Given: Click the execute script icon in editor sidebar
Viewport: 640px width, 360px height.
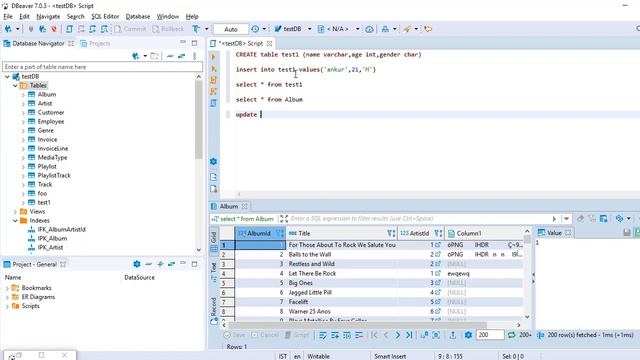Looking at the screenshot, I should pos(213,80).
